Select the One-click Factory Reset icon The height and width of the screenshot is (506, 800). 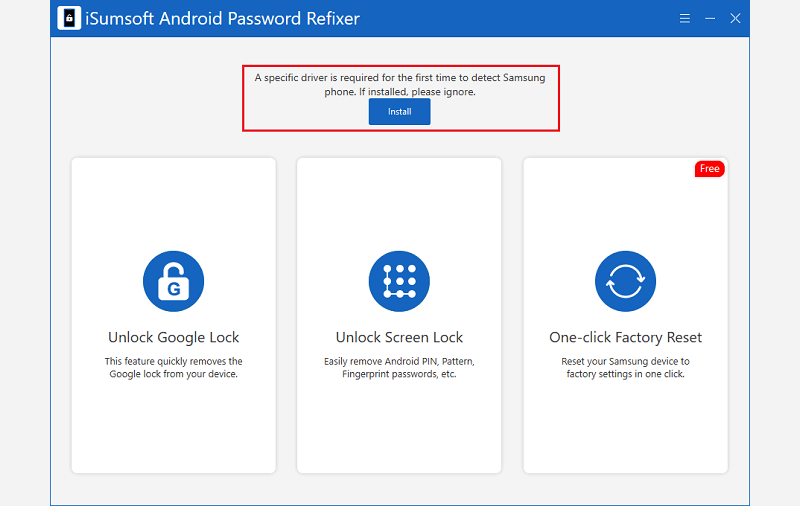pos(626,281)
